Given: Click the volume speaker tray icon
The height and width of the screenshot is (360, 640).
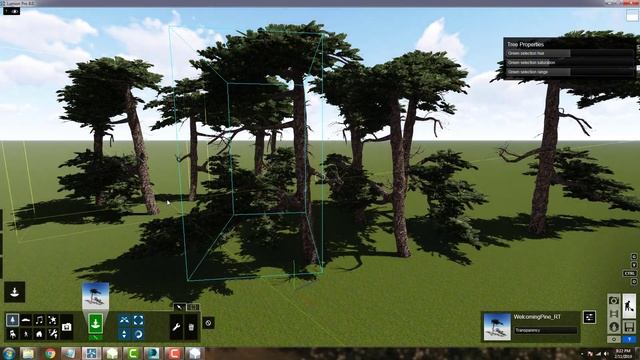Looking at the screenshot, I should [606, 354].
